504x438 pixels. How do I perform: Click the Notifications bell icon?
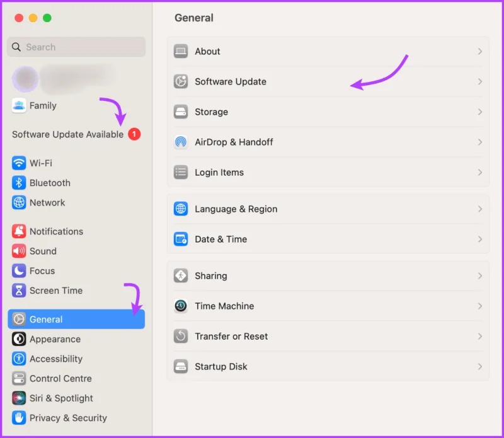pyautogui.click(x=19, y=231)
